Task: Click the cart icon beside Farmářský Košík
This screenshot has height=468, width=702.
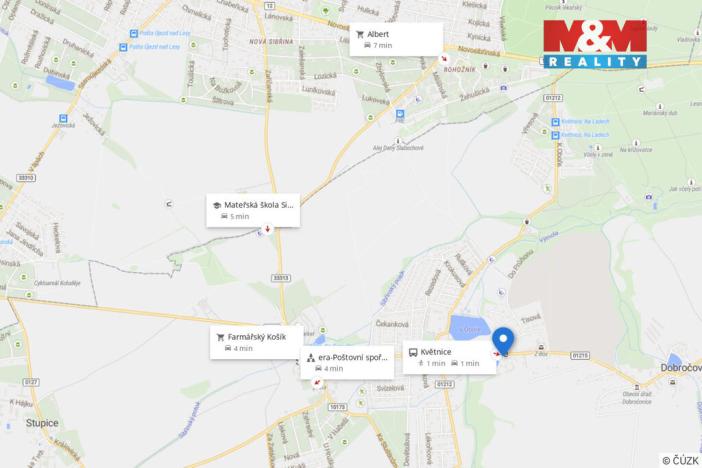Action: click(x=220, y=337)
